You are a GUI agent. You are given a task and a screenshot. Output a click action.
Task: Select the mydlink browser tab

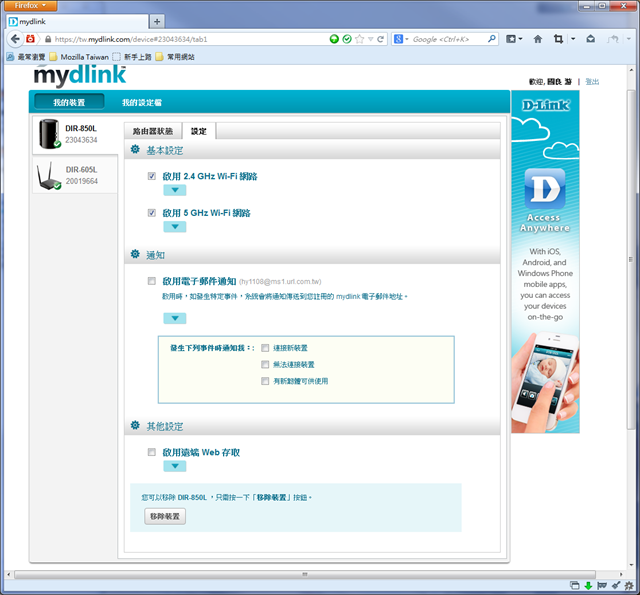(78, 22)
